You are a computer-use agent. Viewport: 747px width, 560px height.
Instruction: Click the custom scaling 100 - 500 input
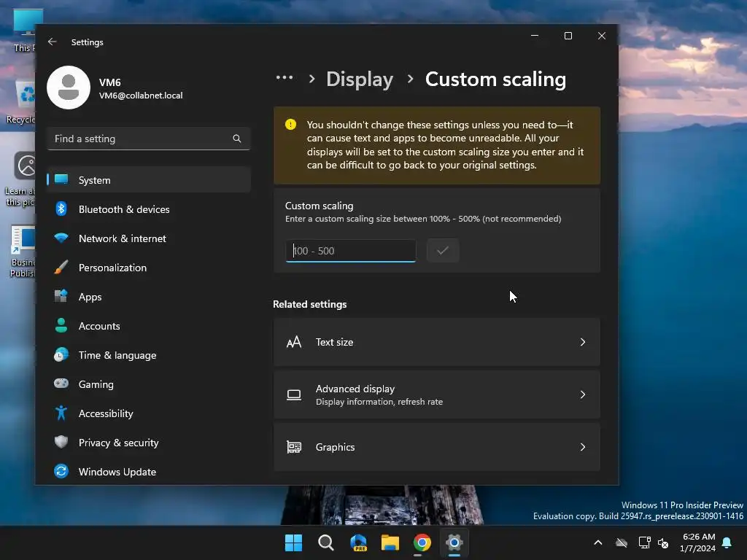tap(351, 251)
